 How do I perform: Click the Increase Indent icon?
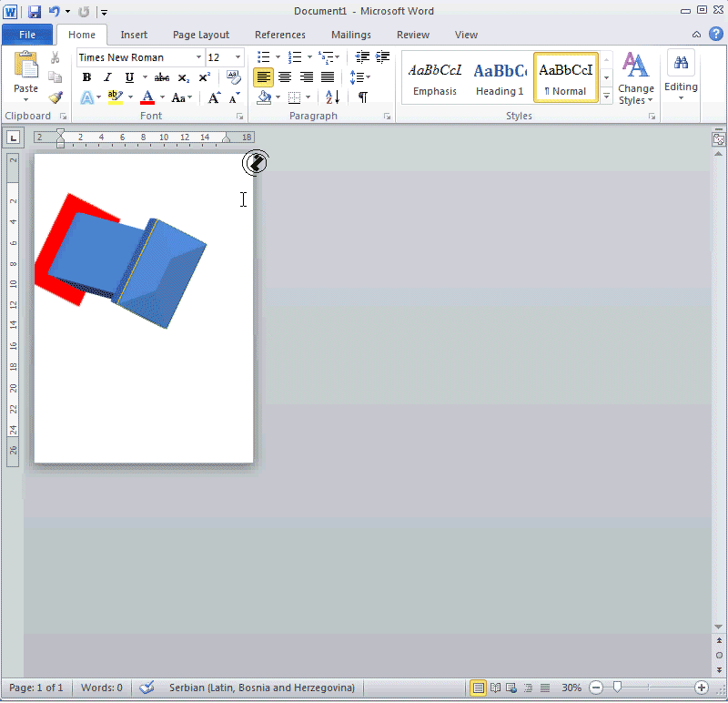(383, 57)
